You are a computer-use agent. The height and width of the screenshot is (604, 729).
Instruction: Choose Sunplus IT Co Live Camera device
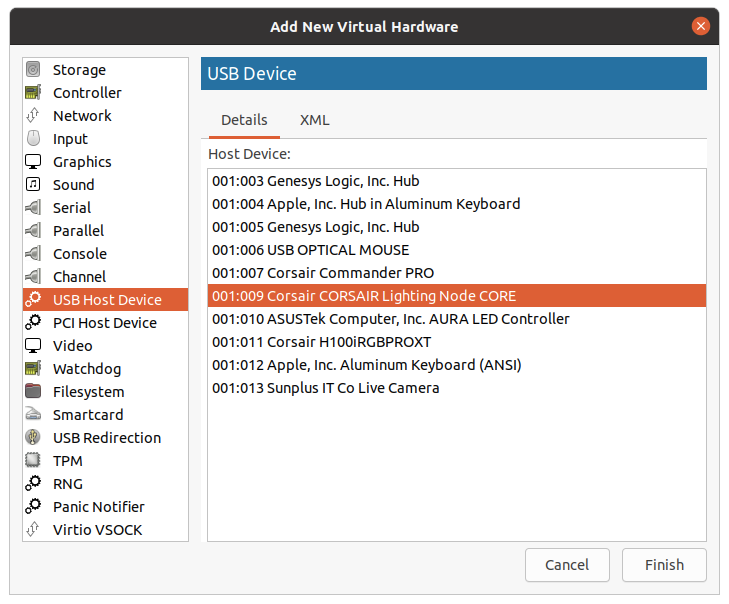[325, 388]
